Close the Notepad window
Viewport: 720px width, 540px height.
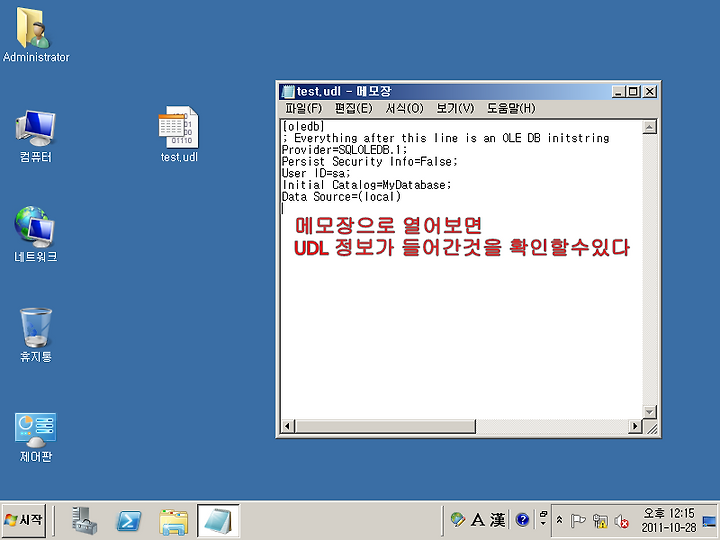[650, 92]
